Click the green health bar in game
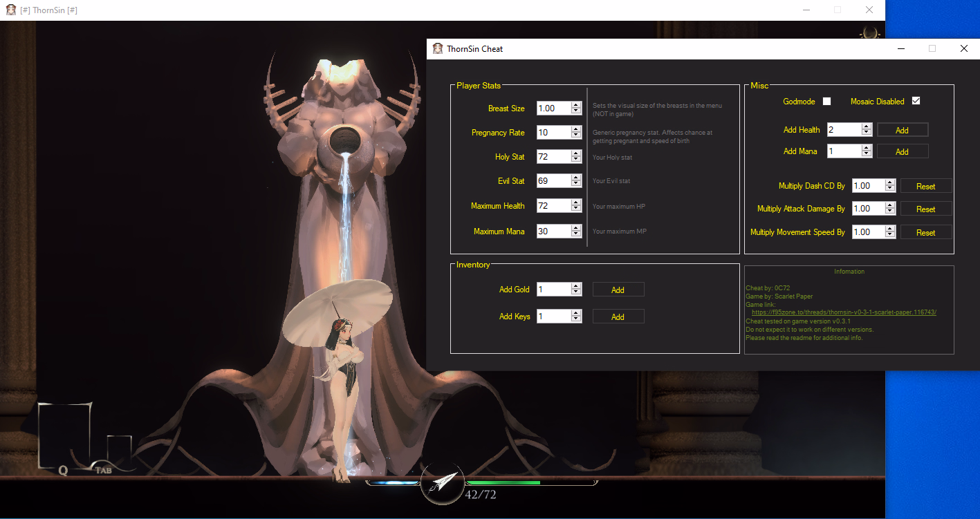The height and width of the screenshot is (519, 980). (x=502, y=482)
